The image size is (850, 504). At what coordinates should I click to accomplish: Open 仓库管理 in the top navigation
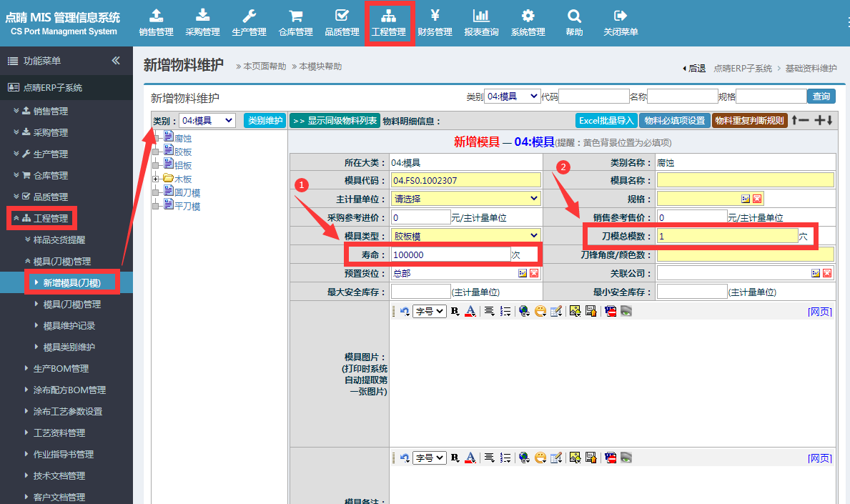[295, 23]
